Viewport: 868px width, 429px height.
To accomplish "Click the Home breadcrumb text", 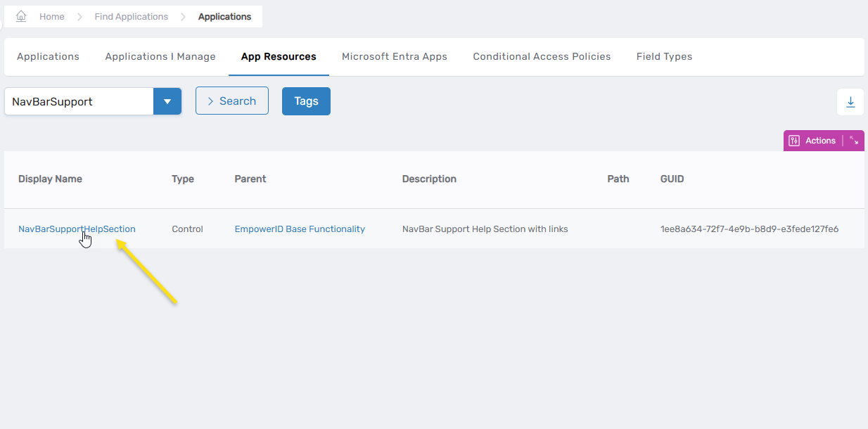I will pos(52,16).
